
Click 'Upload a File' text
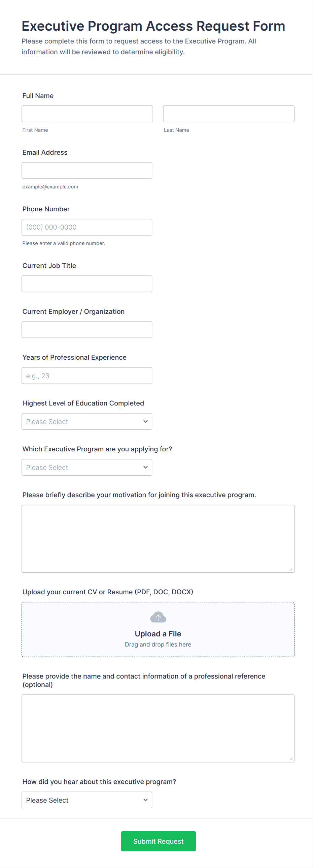[158, 634]
